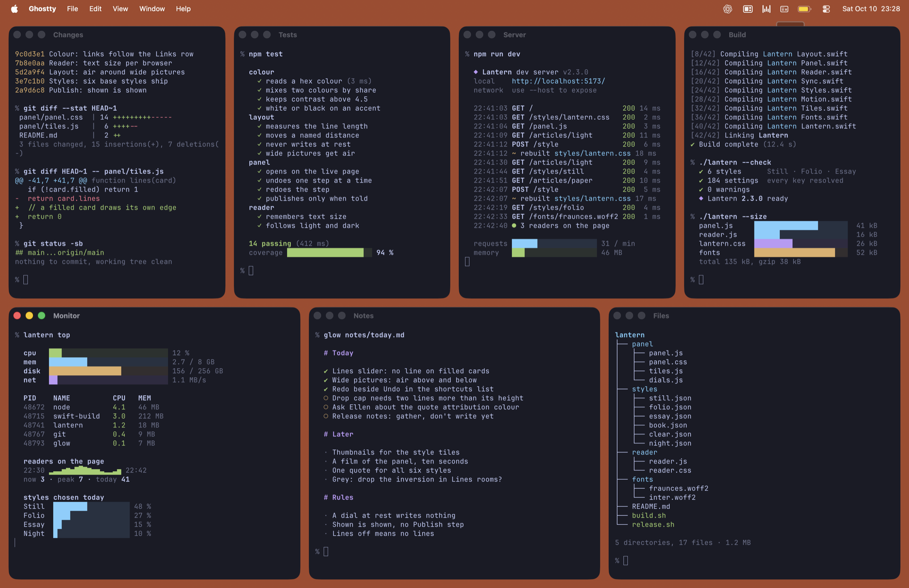Click 'release.sh' in Files tree
This screenshot has width=909, height=588.
(x=653, y=524)
